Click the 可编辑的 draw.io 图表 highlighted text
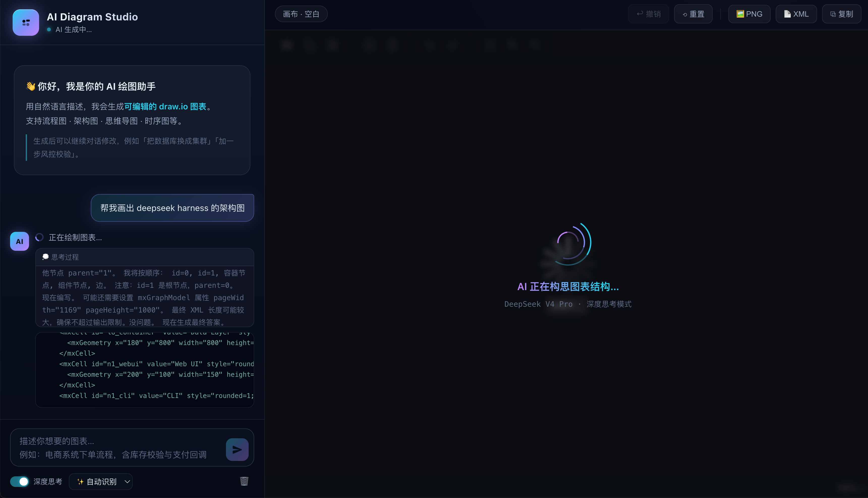The height and width of the screenshot is (498, 868). pos(165,107)
